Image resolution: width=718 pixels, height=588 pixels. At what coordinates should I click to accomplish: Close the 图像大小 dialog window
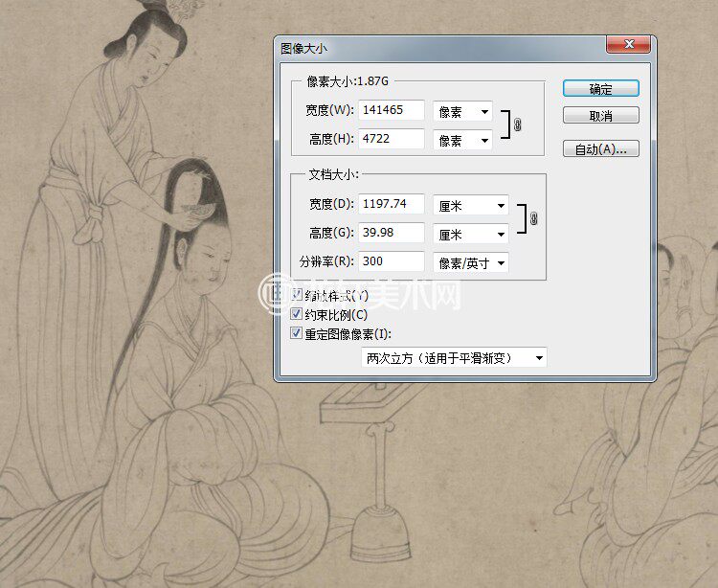[x=629, y=44]
